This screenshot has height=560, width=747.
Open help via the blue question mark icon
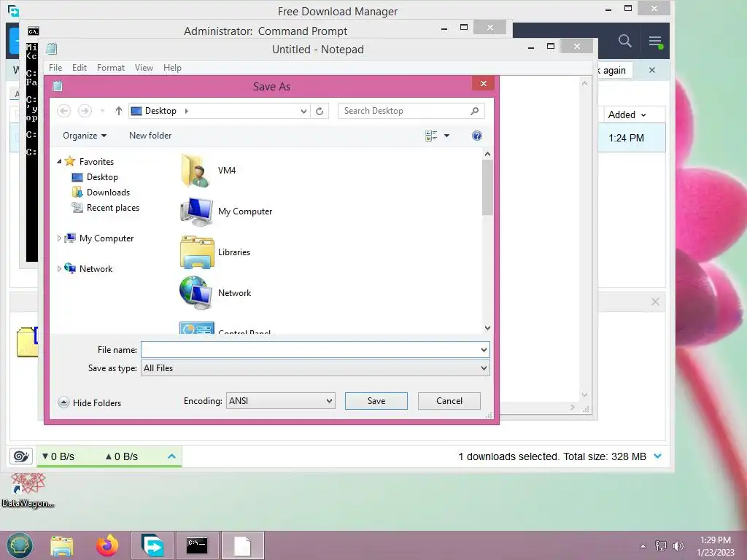(x=477, y=136)
